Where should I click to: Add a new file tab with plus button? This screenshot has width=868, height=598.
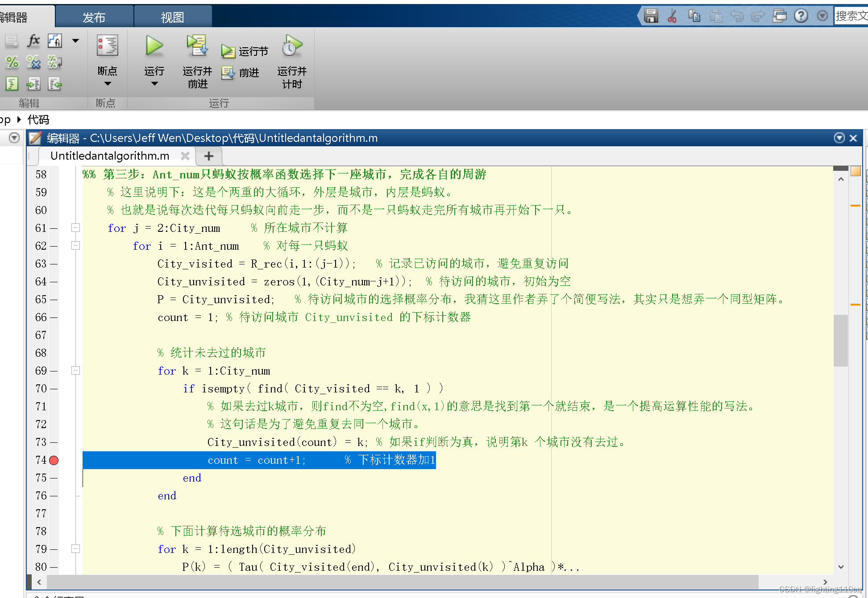[x=208, y=156]
